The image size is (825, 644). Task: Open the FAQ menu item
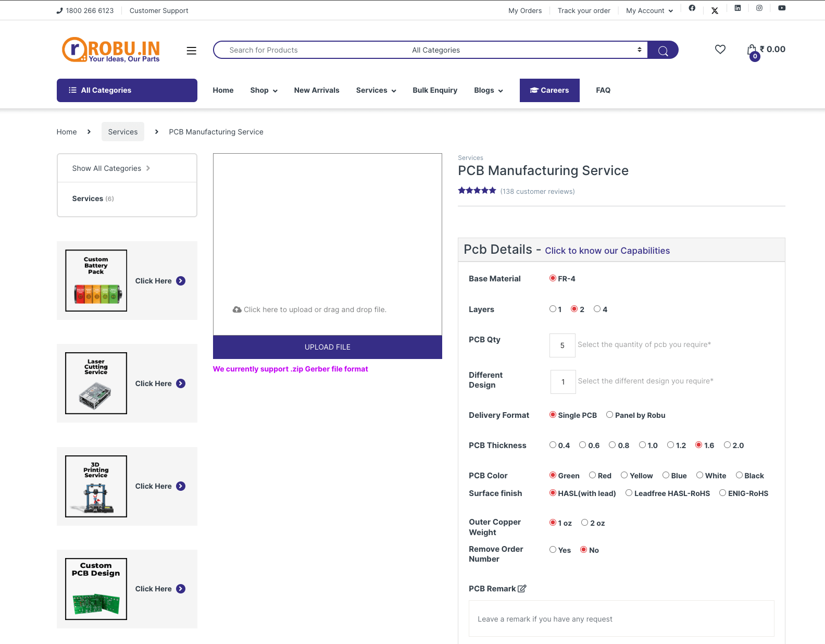pyautogui.click(x=603, y=90)
